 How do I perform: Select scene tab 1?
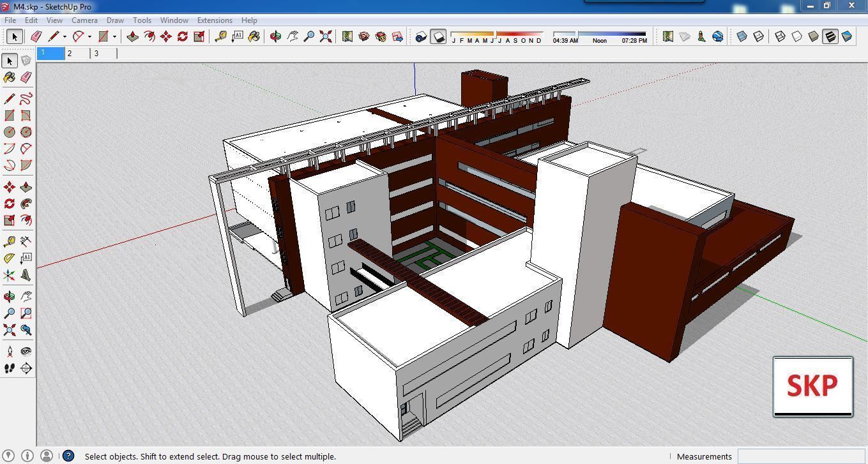(51, 54)
